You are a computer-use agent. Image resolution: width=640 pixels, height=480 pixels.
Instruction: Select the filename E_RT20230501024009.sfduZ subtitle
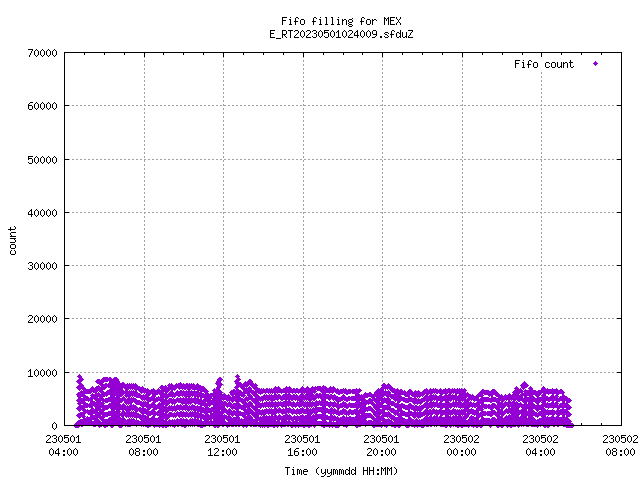click(x=341, y=34)
